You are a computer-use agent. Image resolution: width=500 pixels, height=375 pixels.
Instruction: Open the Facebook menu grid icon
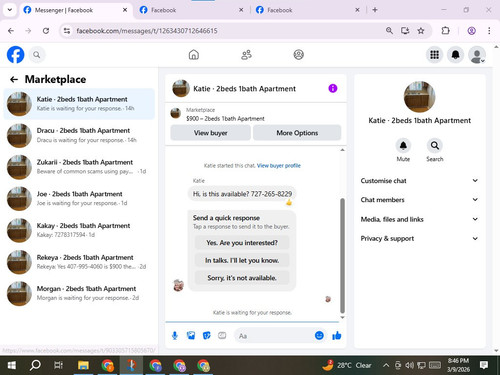[x=434, y=55]
